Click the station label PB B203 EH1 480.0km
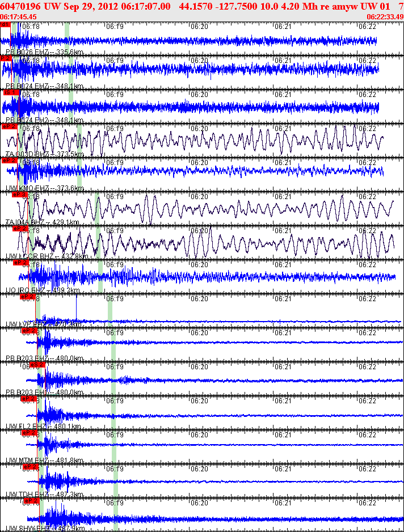This screenshot has height=532, width=404. point(44,392)
